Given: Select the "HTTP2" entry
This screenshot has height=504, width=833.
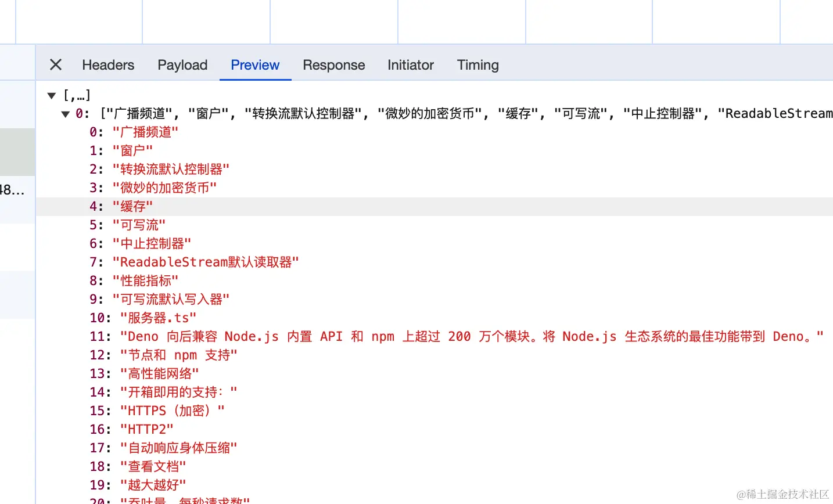Looking at the screenshot, I should 146,429.
